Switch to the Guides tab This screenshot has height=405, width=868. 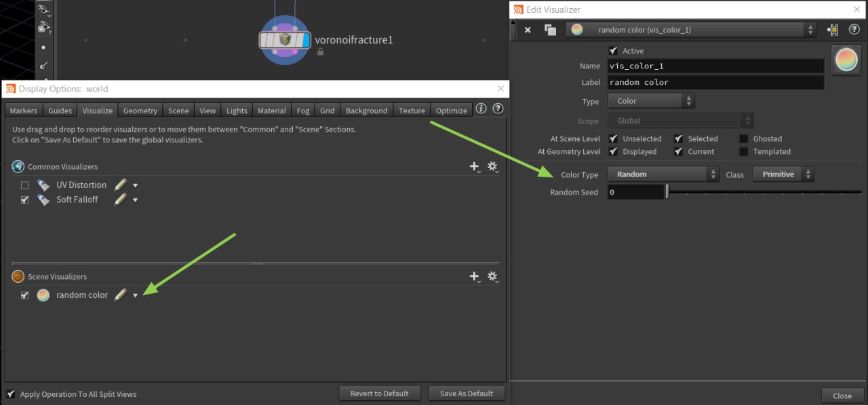click(x=60, y=111)
